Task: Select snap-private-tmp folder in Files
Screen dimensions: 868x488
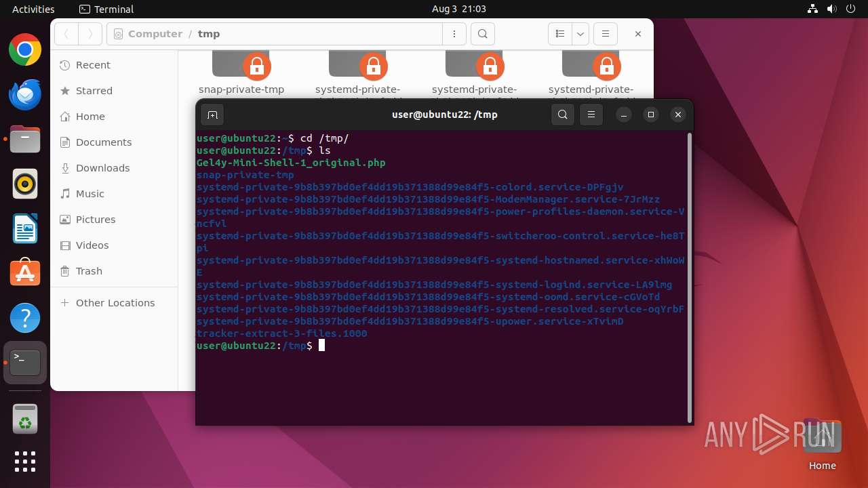Action: [x=241, y=73]
